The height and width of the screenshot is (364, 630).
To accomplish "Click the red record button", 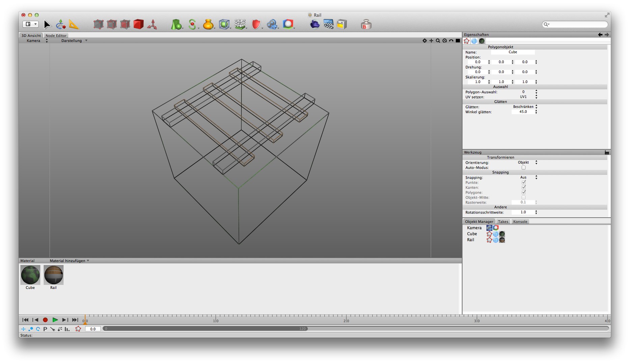I will pyautogui.click(x=45, y=320).
